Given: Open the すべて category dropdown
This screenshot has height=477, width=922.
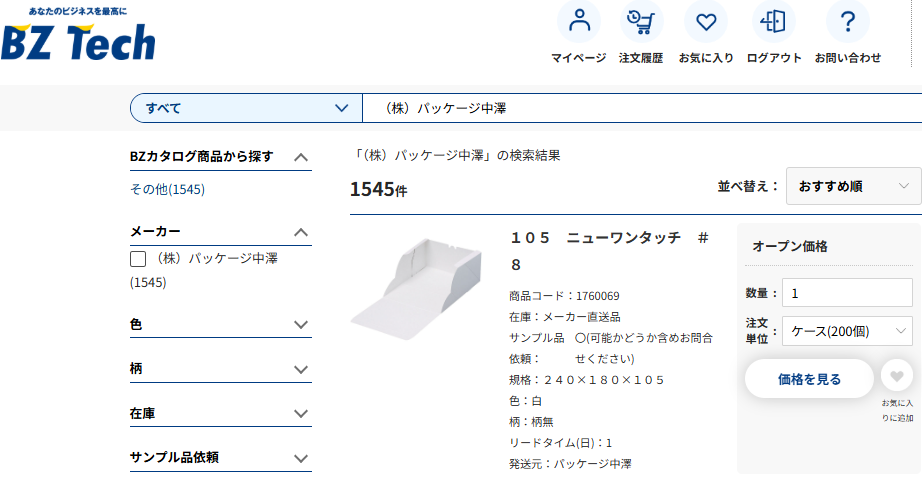Looking at the screenshot, I should (x=246, y=108).
